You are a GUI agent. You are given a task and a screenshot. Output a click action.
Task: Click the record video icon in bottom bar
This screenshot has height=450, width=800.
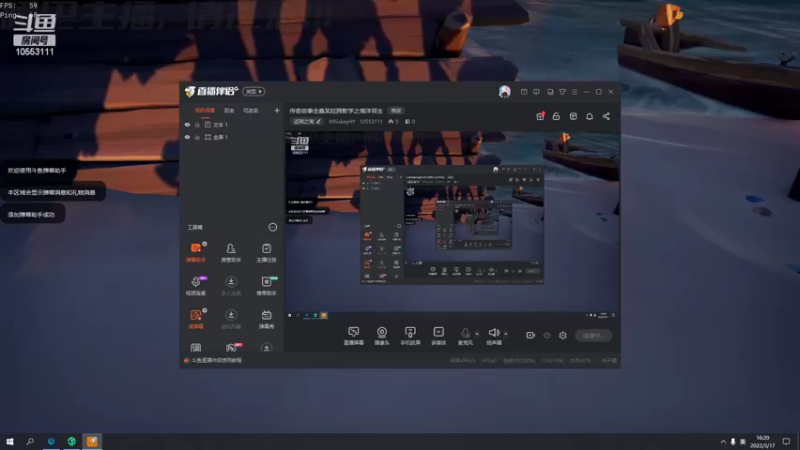(531, 335)
